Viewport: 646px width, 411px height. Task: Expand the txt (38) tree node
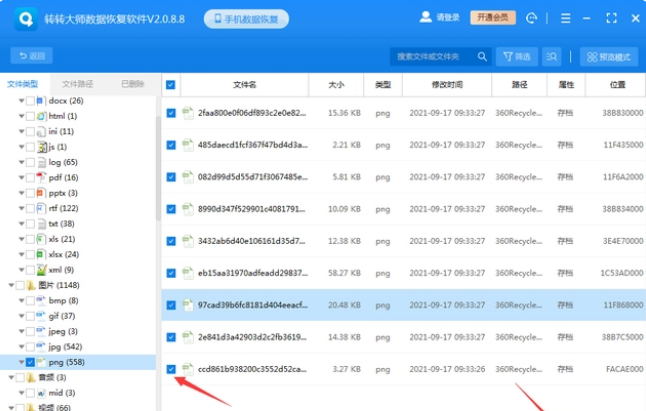tap(21, 223)
